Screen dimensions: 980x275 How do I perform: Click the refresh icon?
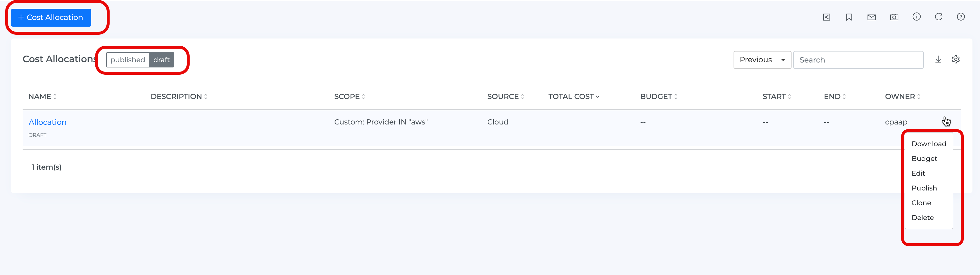click(939, 17)
